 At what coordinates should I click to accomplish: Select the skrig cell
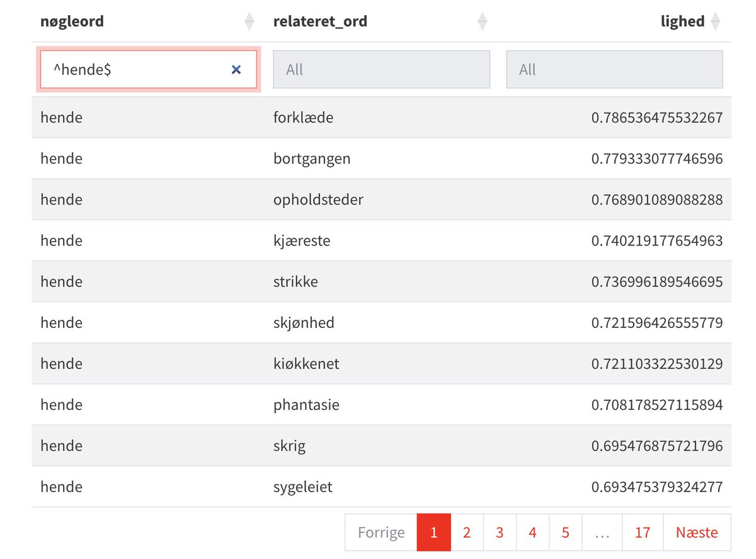(x=289, y=446)
